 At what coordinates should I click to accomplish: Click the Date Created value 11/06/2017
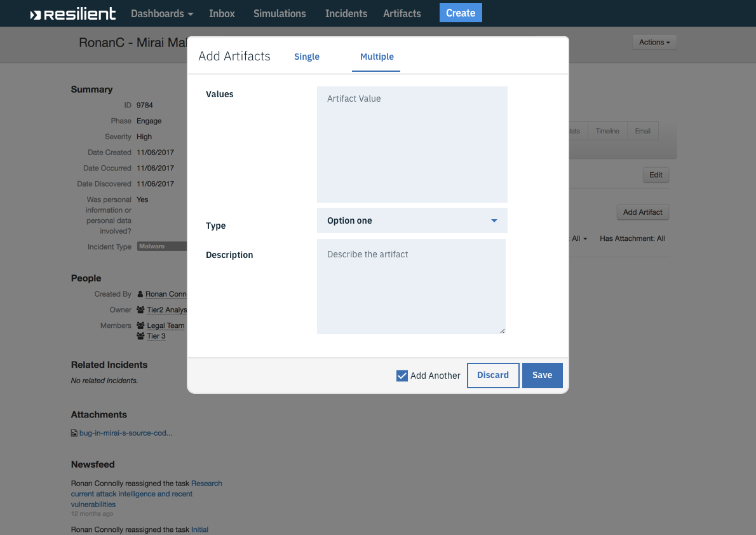[155, 152]
